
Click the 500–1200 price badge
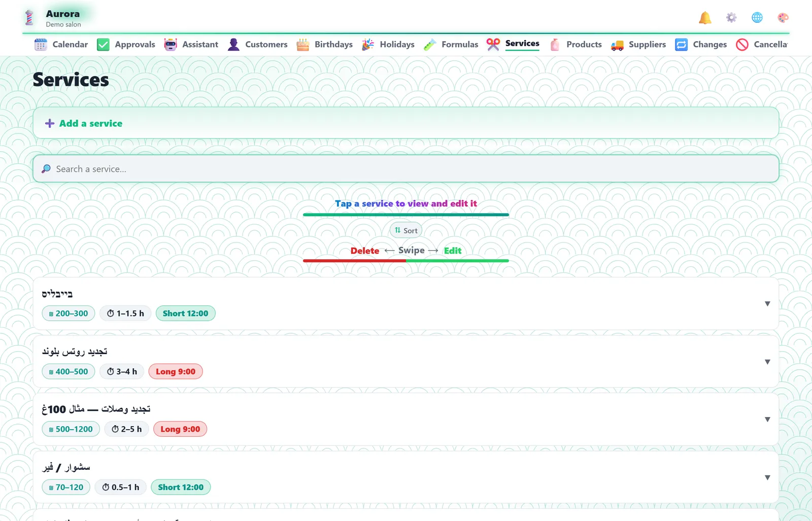click(x=71, y=429)
